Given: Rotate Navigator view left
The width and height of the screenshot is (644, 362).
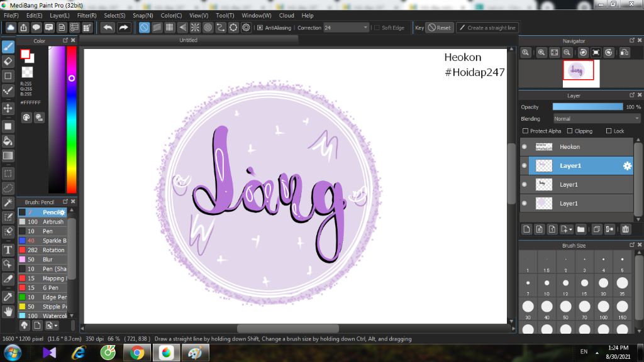Looking at the screenshot, I should click(x=583, y=53).
